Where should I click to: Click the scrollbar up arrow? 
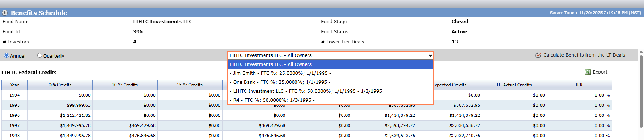click(x=641, y=52)
